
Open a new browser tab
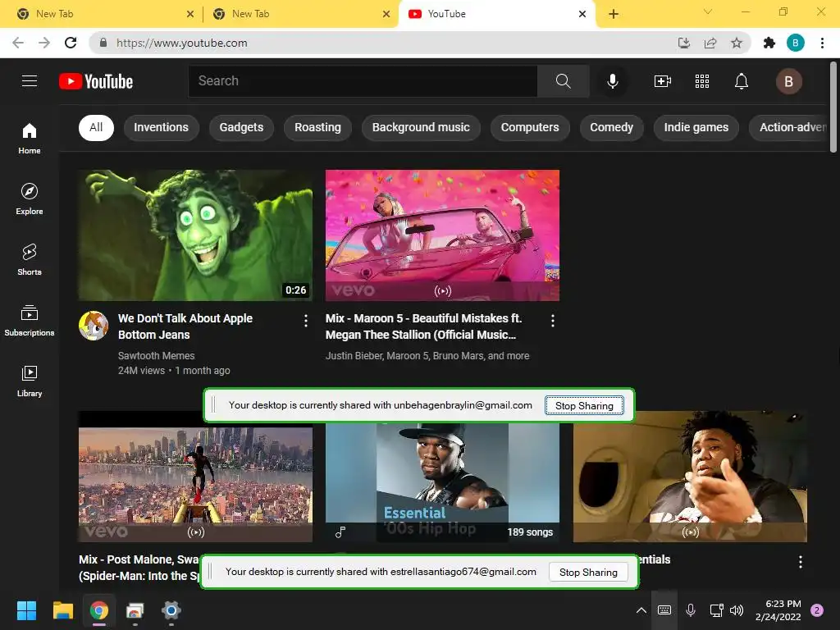614,14
